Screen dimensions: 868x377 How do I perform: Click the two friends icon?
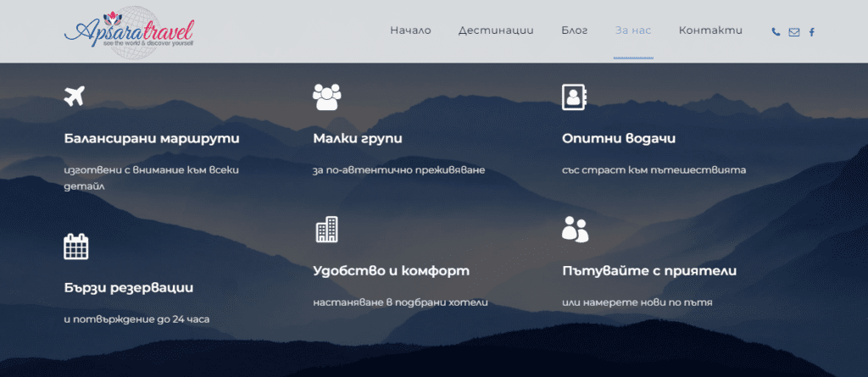pos(575,230)
